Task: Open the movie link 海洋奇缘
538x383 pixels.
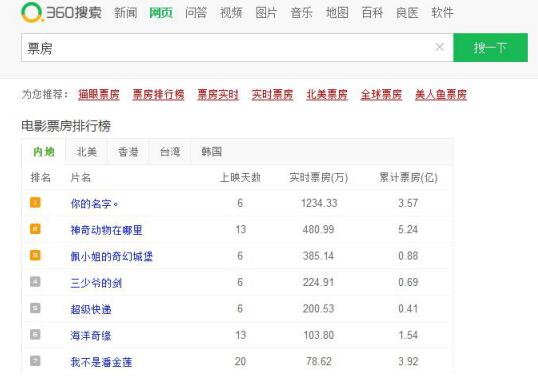Action: [91, 336]
